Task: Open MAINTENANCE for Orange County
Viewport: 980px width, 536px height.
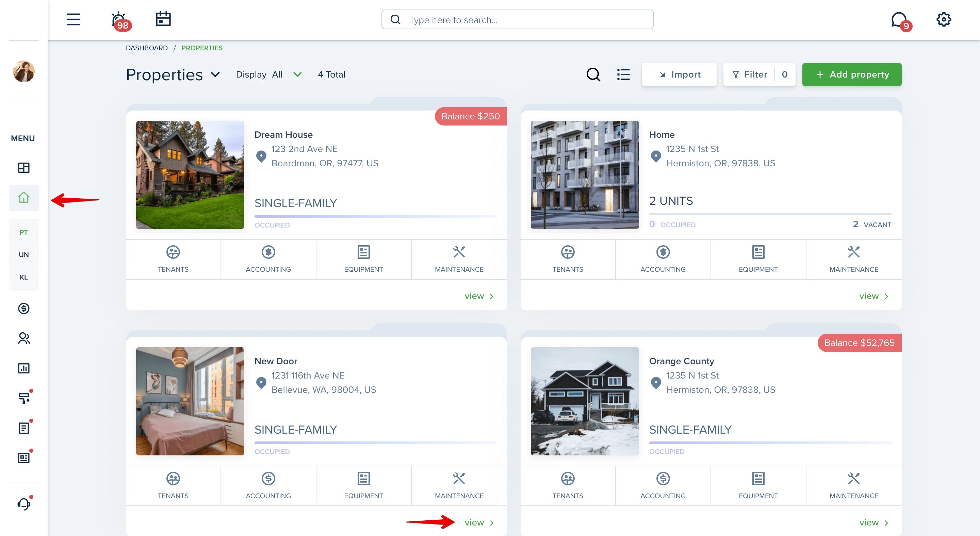Action: 854,486
